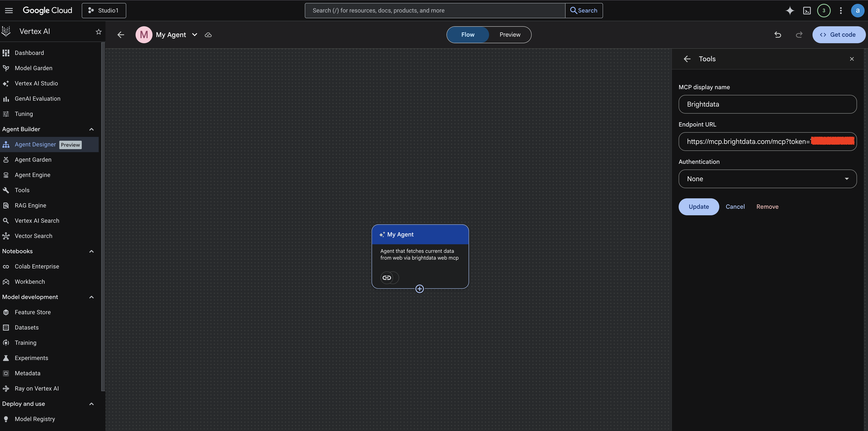Click the plus icon below My Agent node
Screen dimensions: 868x431
click(x=420, y=289)
